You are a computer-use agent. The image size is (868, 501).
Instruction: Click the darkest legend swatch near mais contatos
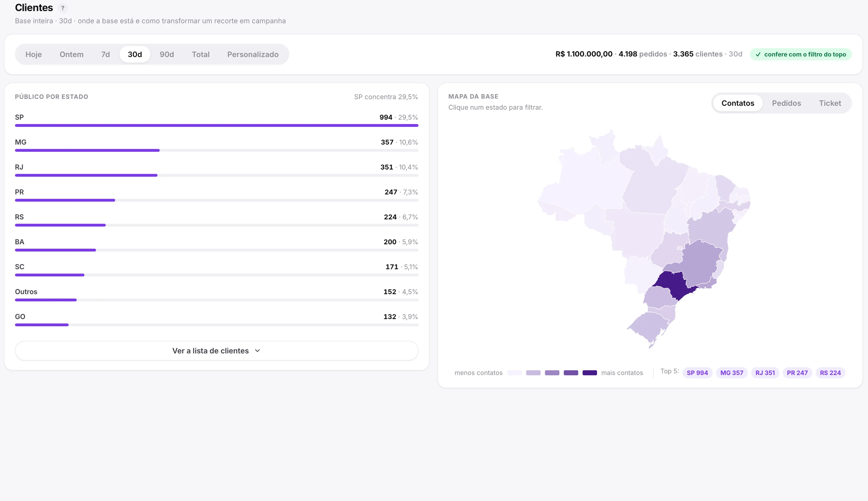tap(590, 373)
